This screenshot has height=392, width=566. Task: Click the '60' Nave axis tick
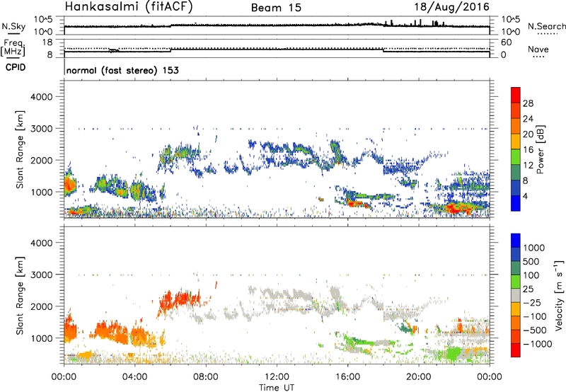[x=506, y=42]
